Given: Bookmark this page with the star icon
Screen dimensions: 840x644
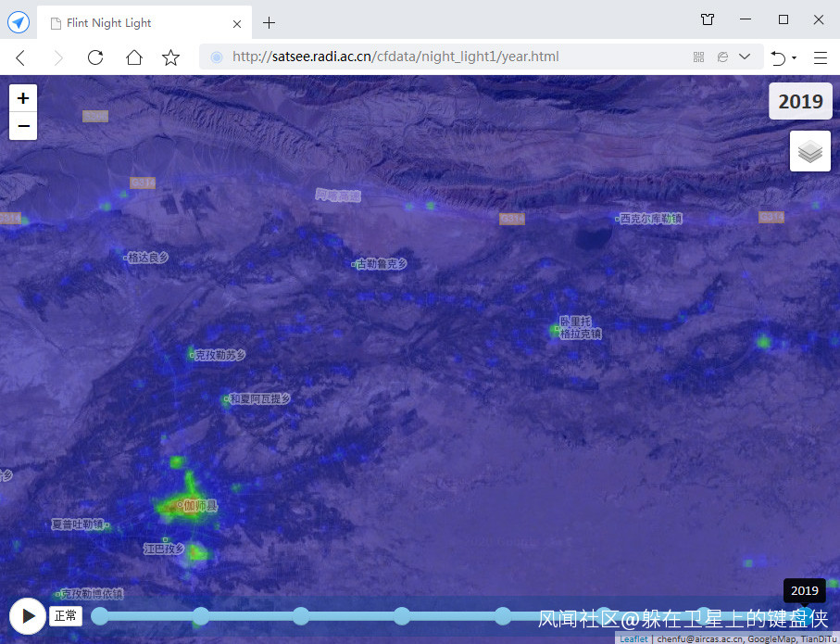Looking at the screenshot, I should pyautogui.click(x=171, y=57).
